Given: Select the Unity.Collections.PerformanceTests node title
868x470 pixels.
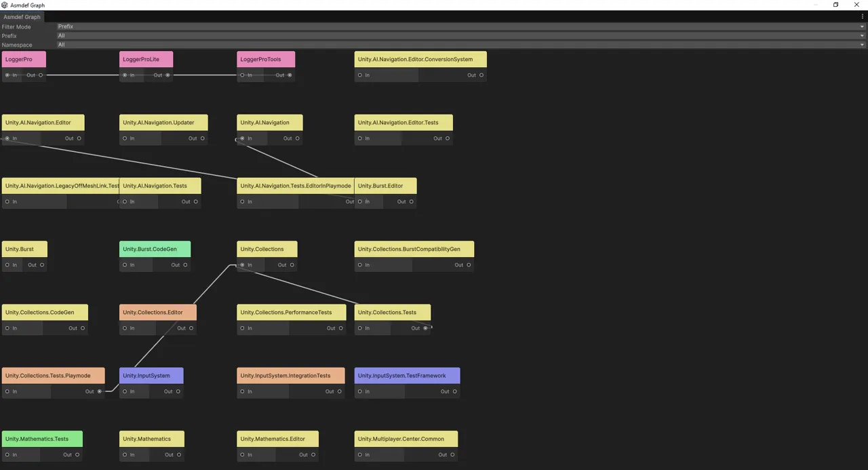Looking at the screenshot, I should (x=291, y=313).
